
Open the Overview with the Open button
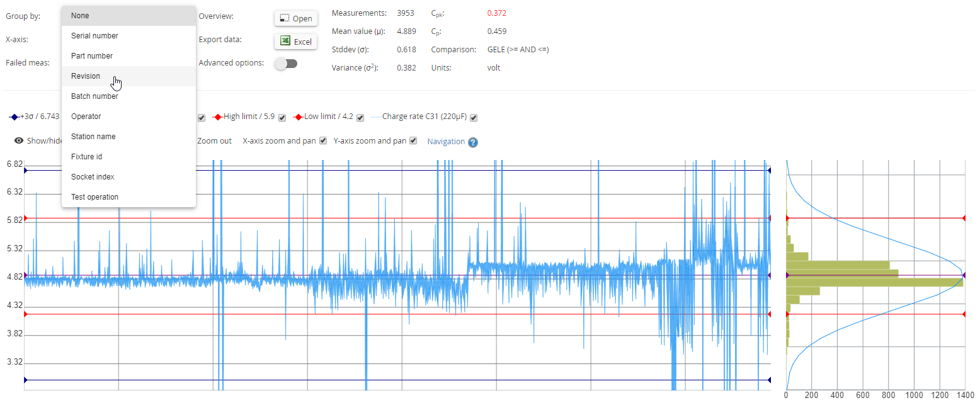pos(295,18)
